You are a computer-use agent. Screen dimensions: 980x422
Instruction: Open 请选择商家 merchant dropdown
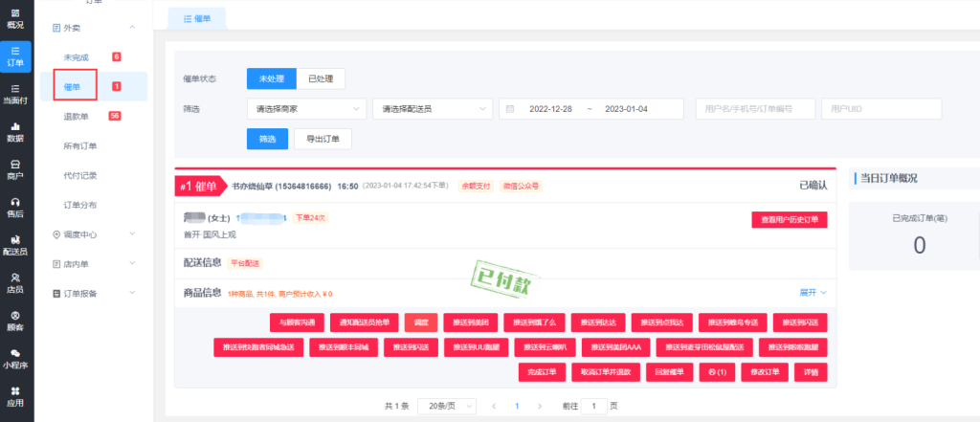point(306,109)
